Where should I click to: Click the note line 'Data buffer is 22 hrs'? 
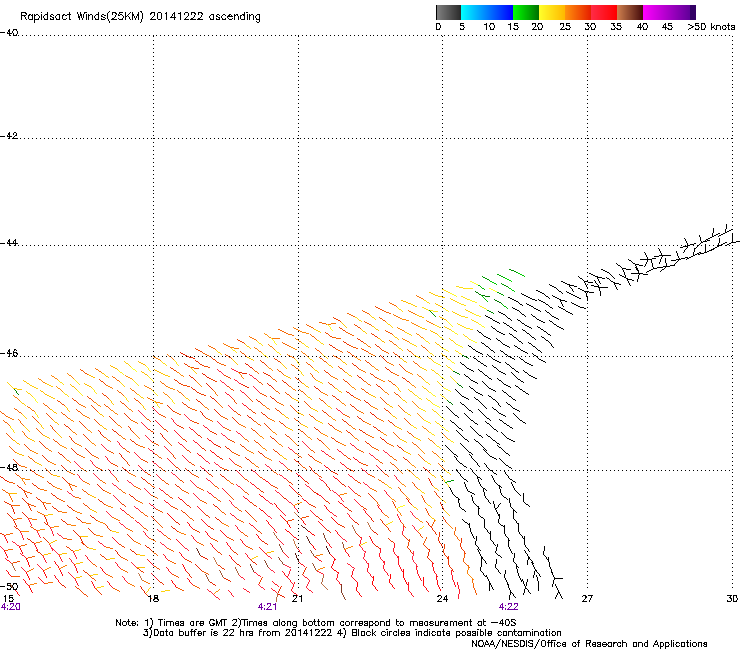click(352, 633)
